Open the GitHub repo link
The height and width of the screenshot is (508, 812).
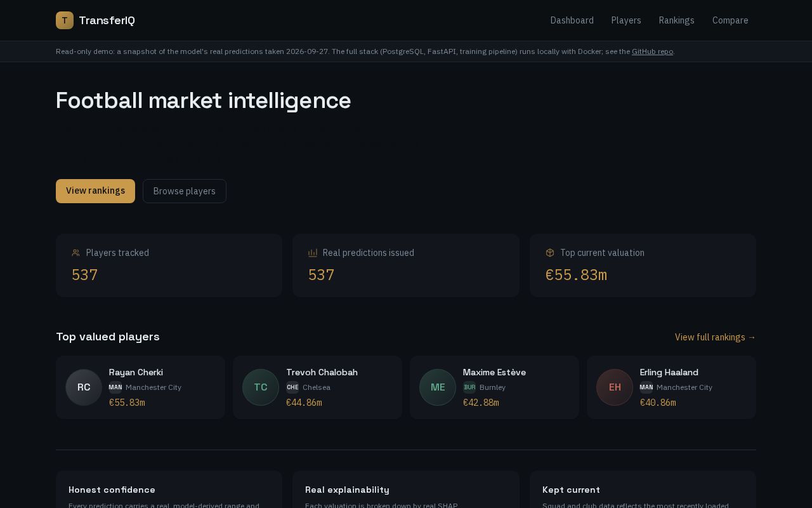[x=652, y=51]
